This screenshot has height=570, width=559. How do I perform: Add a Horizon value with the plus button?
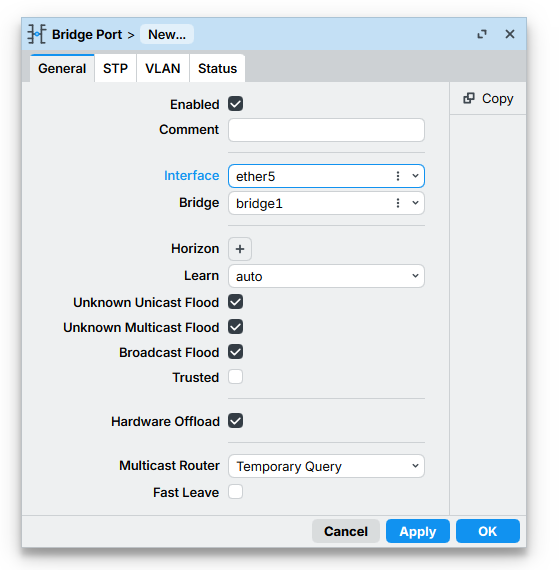240,249
